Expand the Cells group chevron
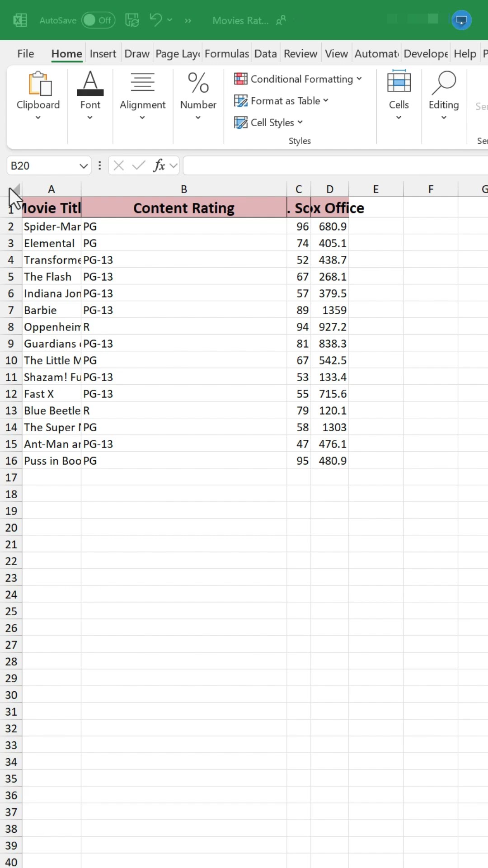The height and width of the screenshot is (868, 488). pos(399,118)
